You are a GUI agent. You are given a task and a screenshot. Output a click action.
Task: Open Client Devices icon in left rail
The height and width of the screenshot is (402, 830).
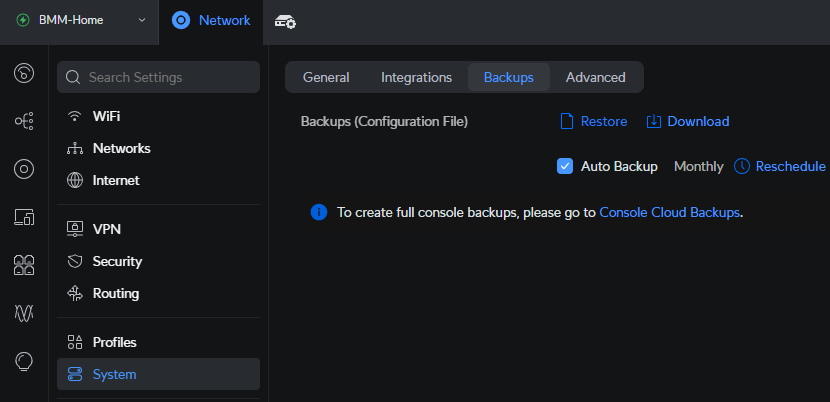(24, 217)
